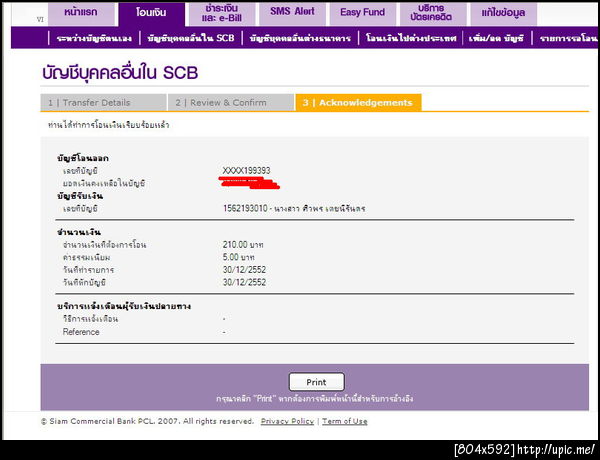Switch to the SMS Alert tab

pyautogui.click(x=292, y=13)
